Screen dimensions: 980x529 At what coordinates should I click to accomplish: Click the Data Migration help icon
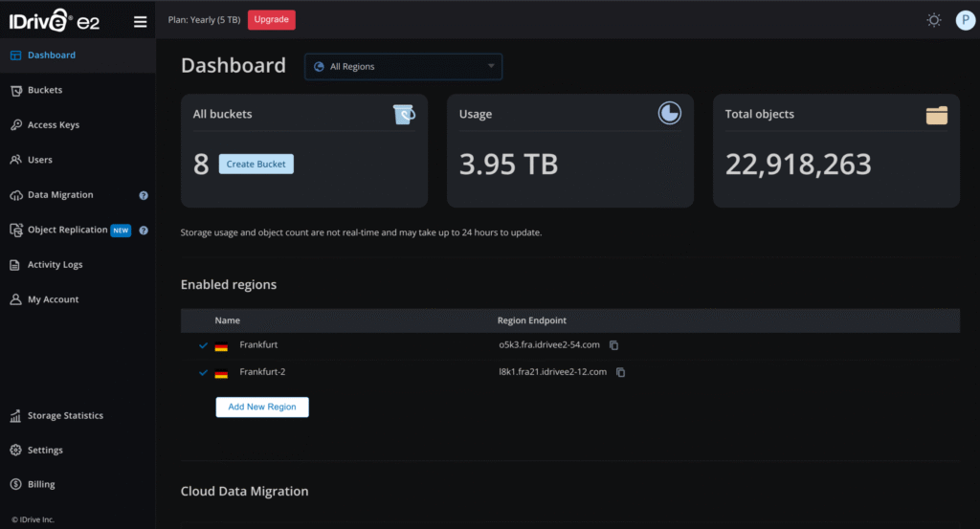click(144, 195)
